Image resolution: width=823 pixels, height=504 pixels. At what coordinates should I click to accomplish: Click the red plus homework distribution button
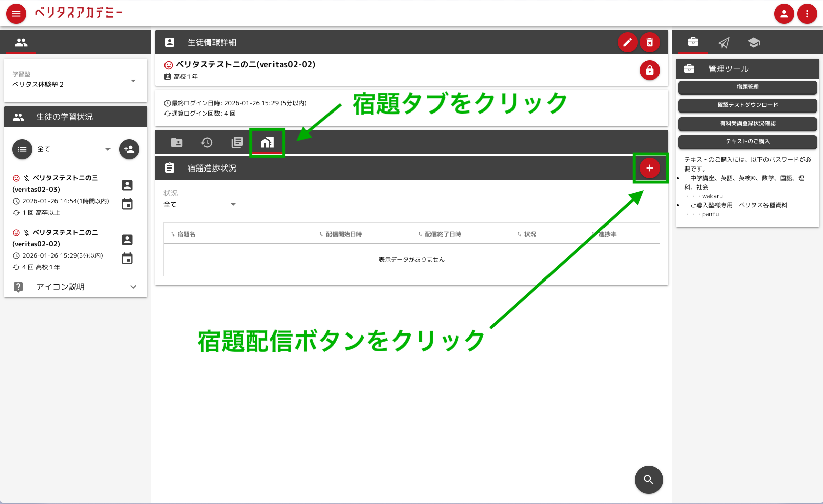click(x=650, y=168)
